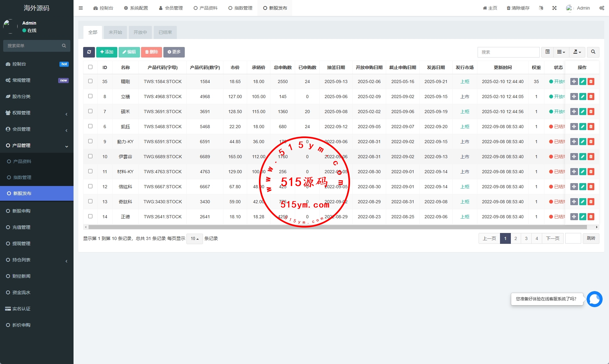609x364 pixels.
Task: Go to page 3 in pagination
Action: [x=526, y=238]
